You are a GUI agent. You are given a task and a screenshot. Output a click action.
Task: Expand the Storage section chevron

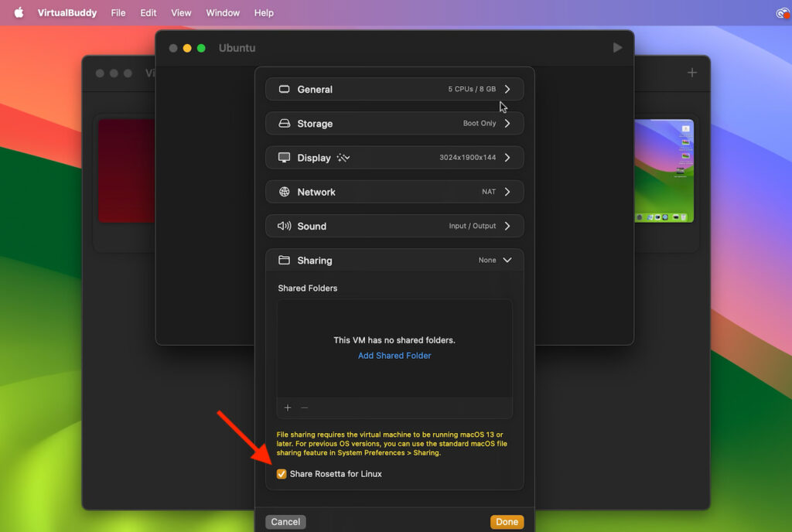[x=507, y=124]
